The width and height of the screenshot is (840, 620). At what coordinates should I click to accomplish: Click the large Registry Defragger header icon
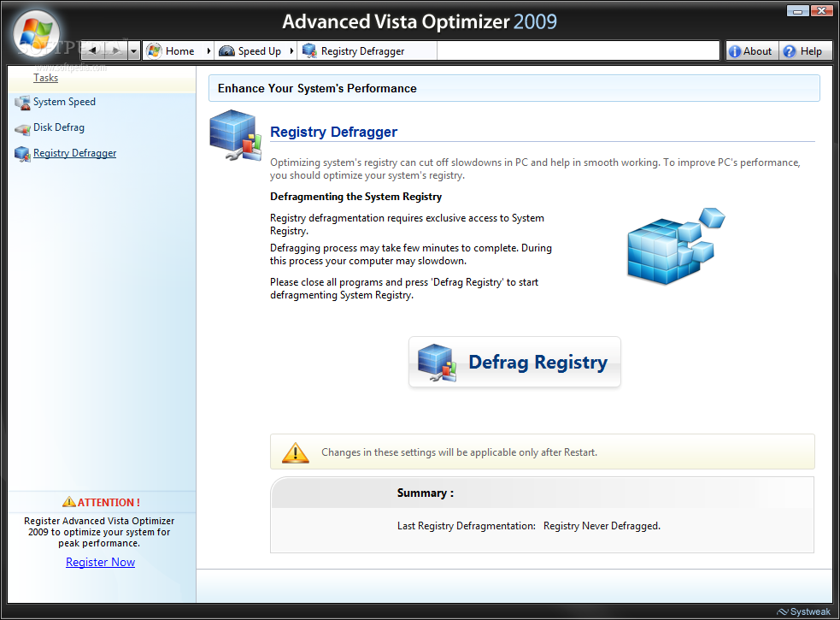(x=235, y=135)
